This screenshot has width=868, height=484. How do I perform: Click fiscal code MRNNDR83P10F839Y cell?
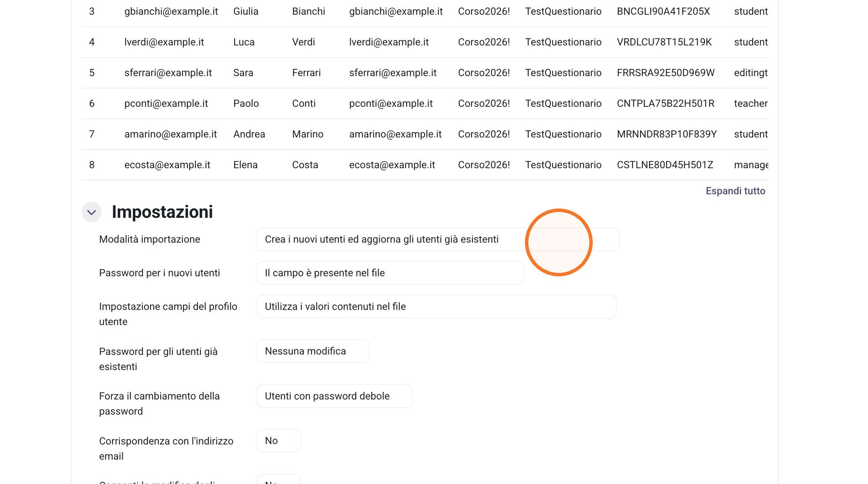pos(667,134)
